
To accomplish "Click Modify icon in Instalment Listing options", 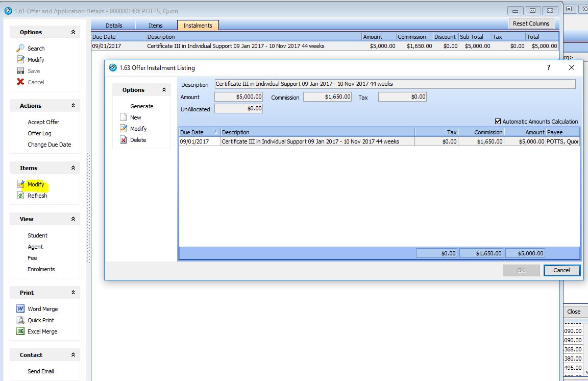I will (123, 129).
